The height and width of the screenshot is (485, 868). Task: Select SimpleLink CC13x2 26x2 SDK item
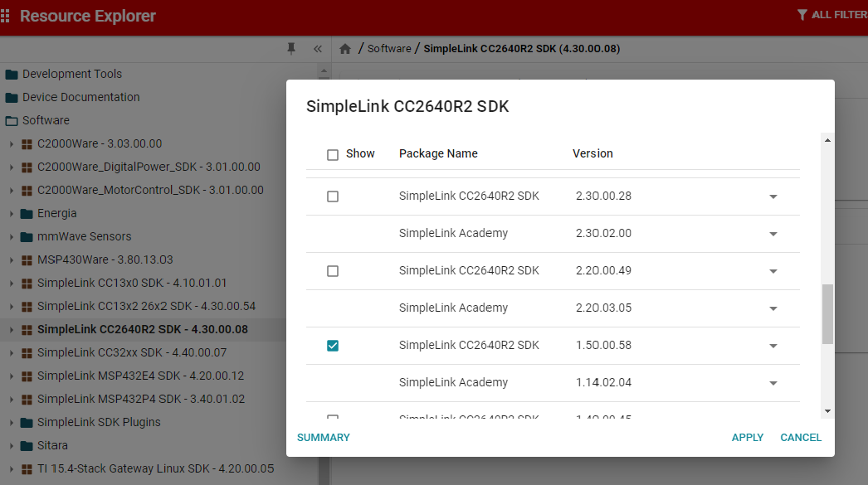146,307
